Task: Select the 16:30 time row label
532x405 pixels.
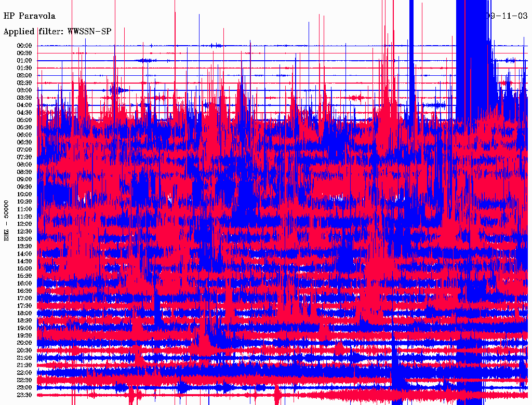Action: point(24,291)
